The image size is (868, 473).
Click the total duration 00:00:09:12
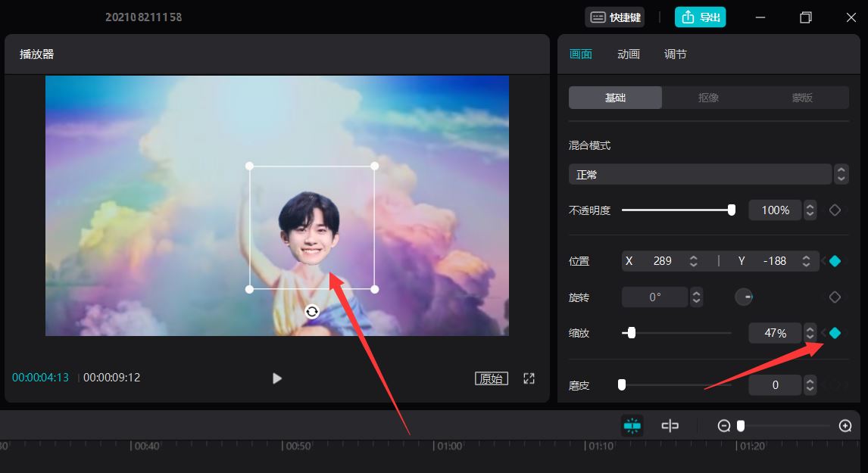[x=112, y=378]
